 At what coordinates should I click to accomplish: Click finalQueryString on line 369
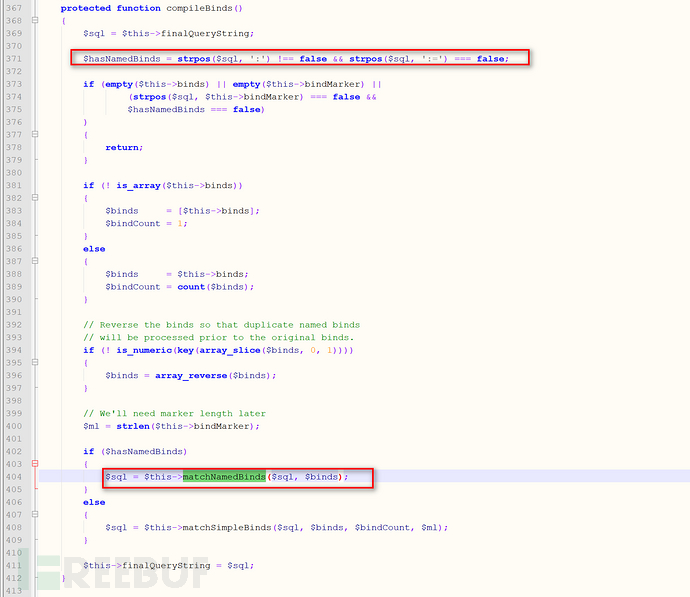(205, 33)
